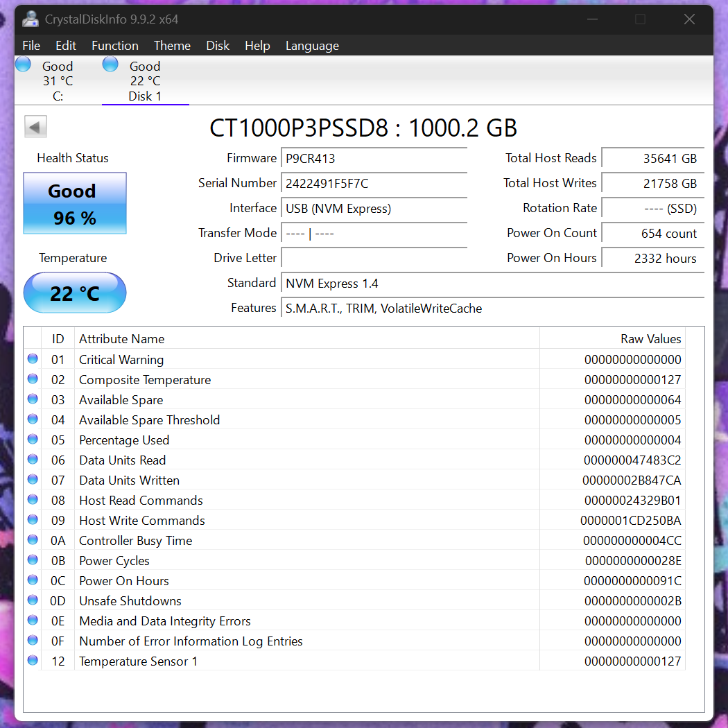
Task: Click the Raw Values column header
Action: (x=612, y=338)
